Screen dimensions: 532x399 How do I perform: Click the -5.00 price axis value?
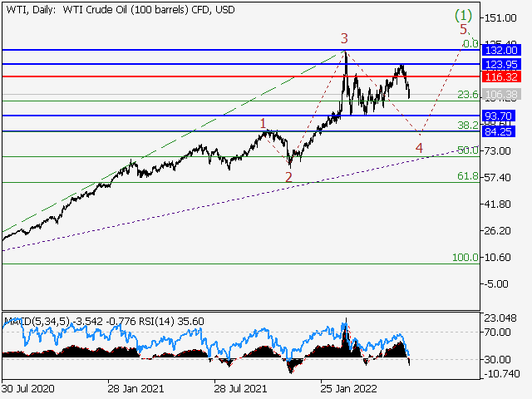[496, 284]
